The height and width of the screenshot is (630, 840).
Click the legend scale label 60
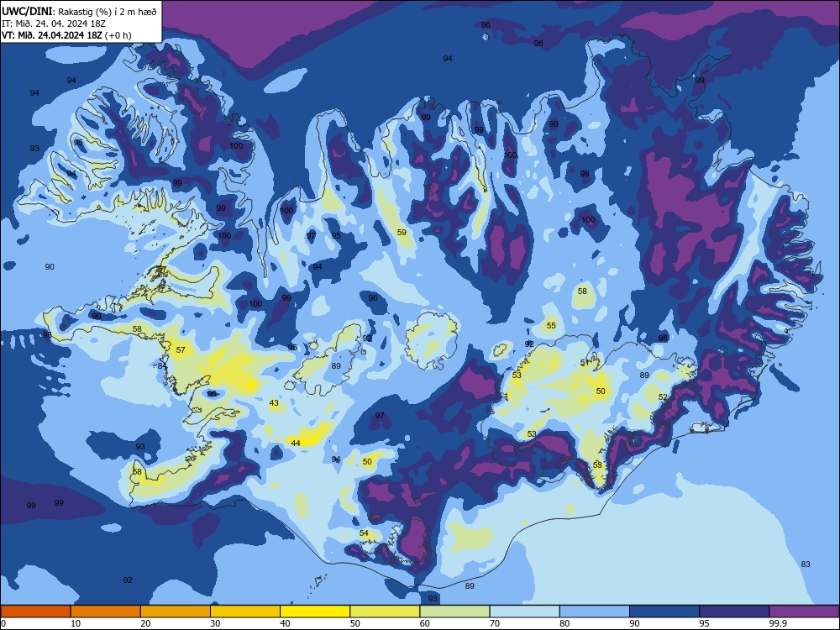point(425,623)
